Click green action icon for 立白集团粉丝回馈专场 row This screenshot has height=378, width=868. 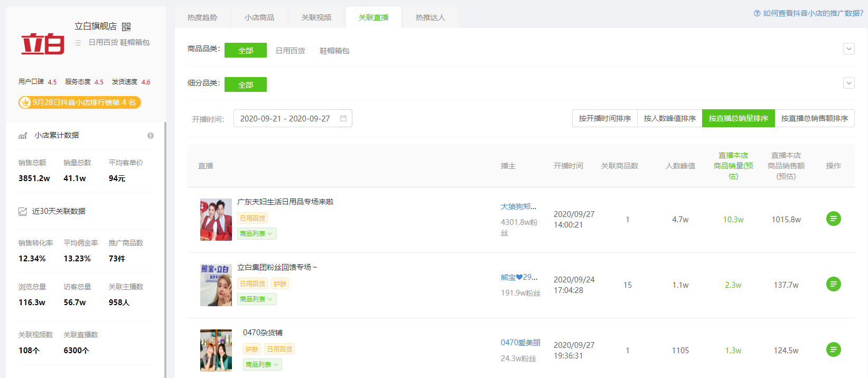(x=834, y=284)
